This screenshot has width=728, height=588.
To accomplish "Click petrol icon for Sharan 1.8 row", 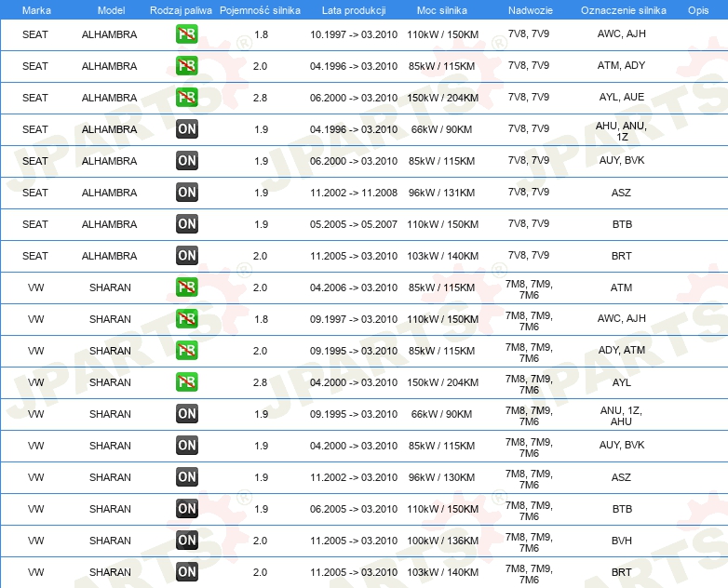I will [x=186, y=319].
